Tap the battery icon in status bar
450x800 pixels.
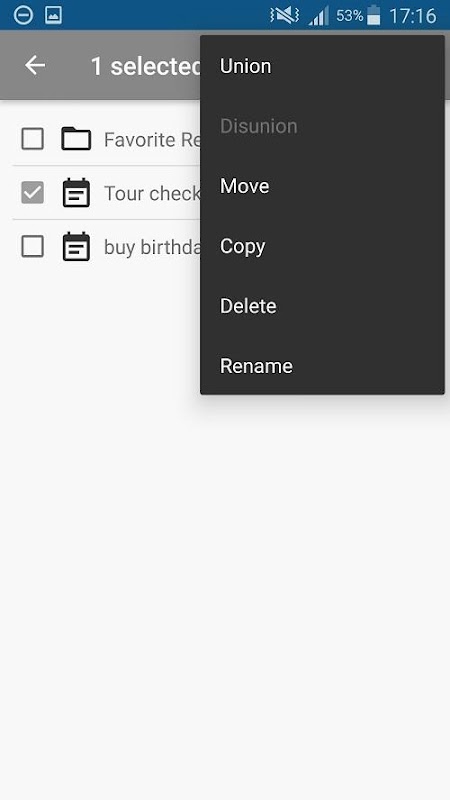coord(374,15)
